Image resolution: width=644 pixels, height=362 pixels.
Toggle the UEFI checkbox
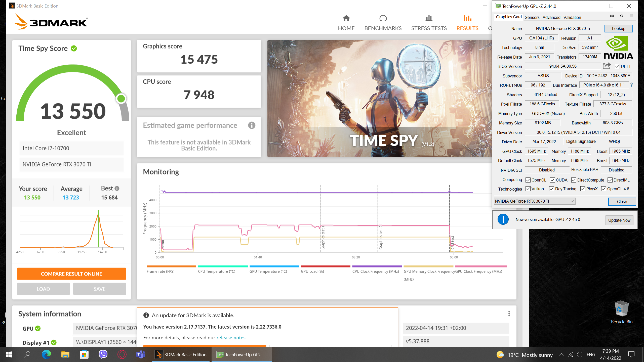[x=617, y=66]
